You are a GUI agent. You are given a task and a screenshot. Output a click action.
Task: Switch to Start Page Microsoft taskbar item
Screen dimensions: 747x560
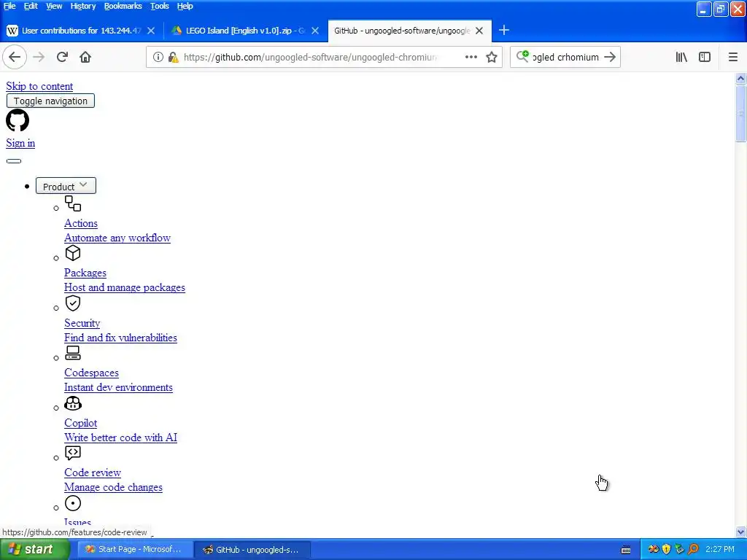pyautogui.click(x=135, y=550)
